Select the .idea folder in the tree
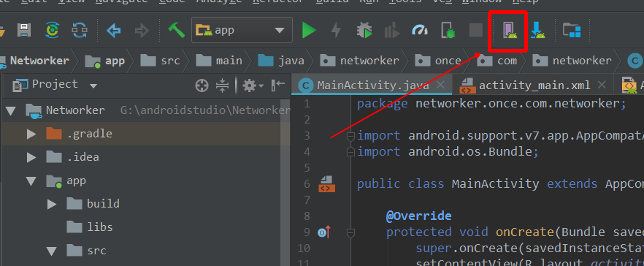644x266 pixels. point(83,157)
